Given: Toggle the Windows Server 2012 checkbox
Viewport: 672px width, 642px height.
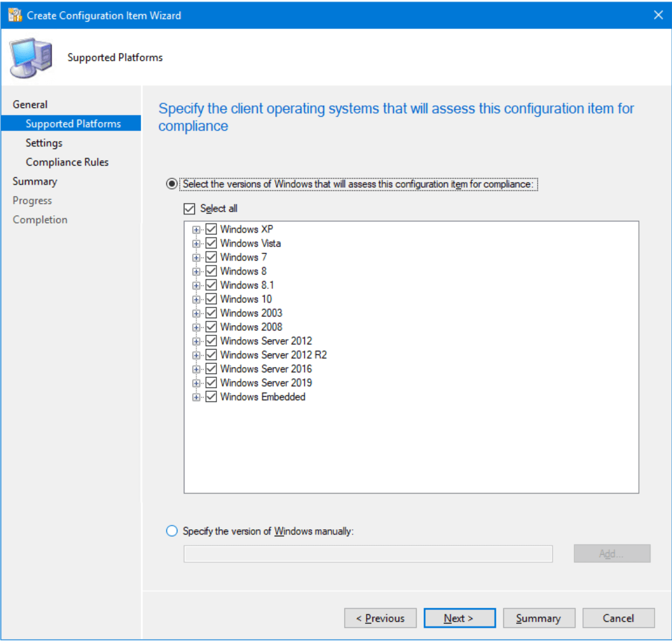Looking at the screenshot, I should tap(211, 341).
